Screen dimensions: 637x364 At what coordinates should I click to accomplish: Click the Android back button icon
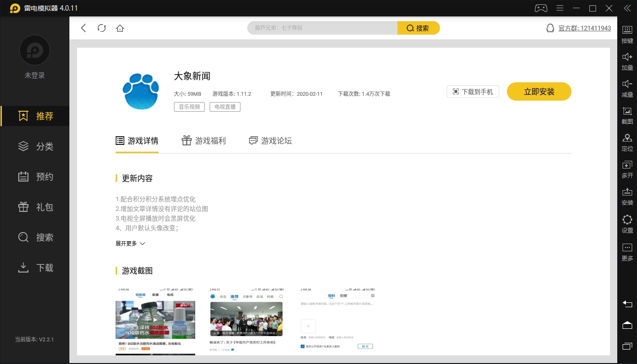click(x=627, y=304)
